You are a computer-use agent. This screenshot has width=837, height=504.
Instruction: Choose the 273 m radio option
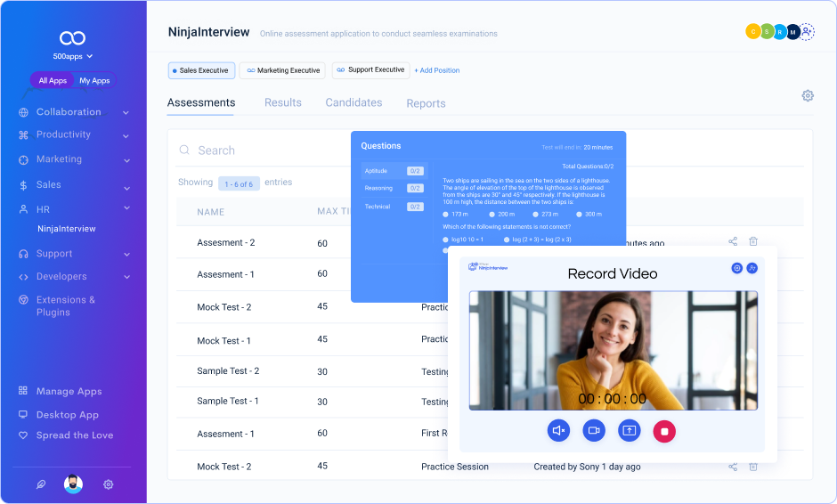pyautogui.click(x=535, y=215)
